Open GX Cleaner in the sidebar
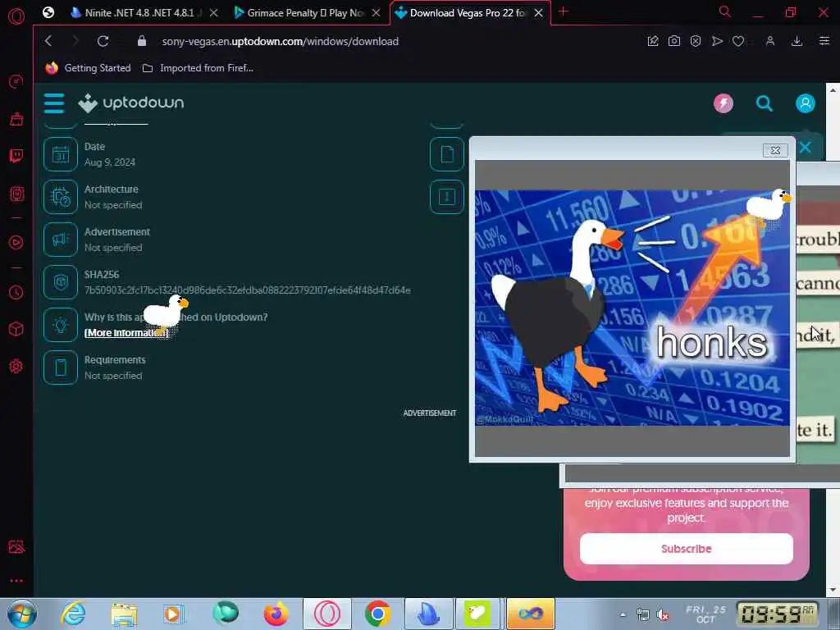This screenshot has height=630, width=840. (16, 118)
